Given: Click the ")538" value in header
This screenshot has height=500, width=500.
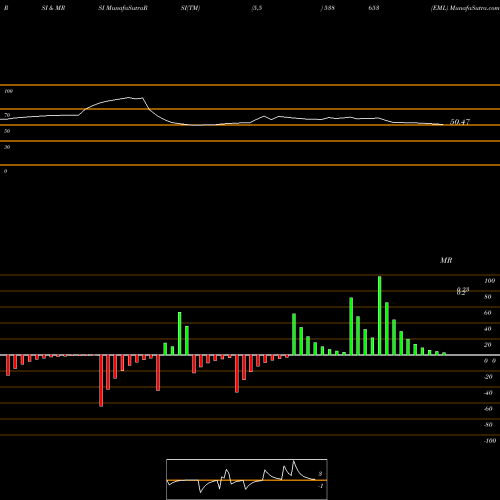Looking at the screenshot, I should pyautogui.click(x=327, y=8).
